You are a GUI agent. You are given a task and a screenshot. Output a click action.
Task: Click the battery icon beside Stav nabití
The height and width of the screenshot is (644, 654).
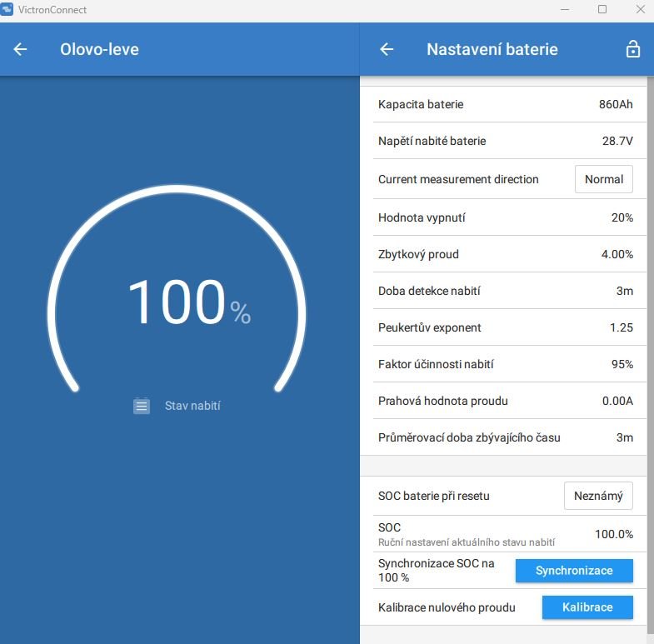click(142, 406)
